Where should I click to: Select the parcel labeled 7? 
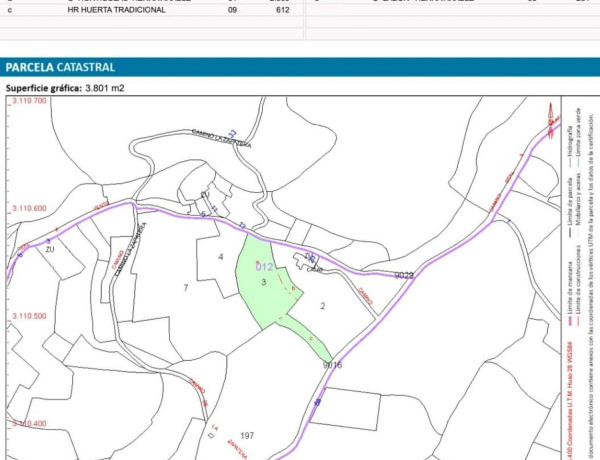[x=185, y=288]
